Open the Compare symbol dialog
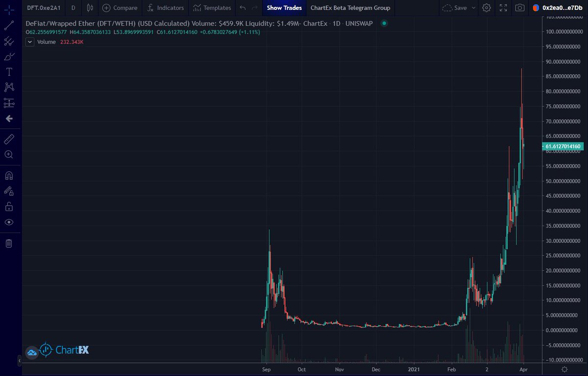Screen dimensions: 588x376 (x=120, y=8)
